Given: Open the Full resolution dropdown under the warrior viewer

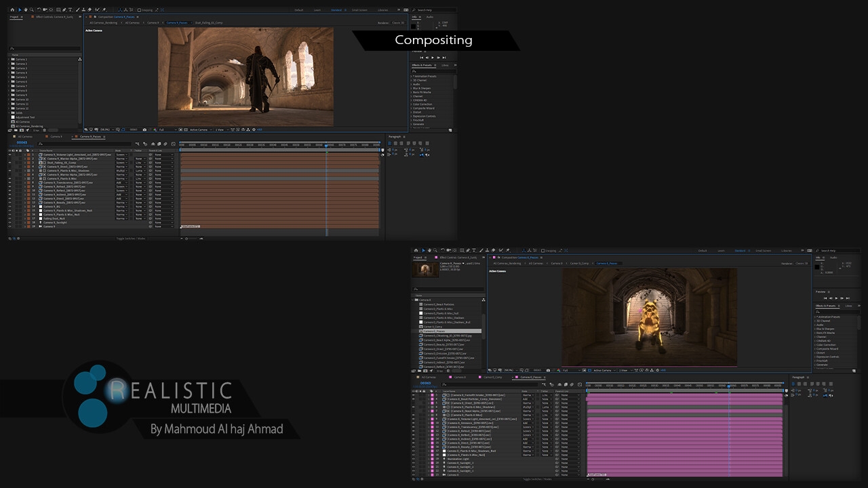Looking at the screenshot, I should coord(164,129).
